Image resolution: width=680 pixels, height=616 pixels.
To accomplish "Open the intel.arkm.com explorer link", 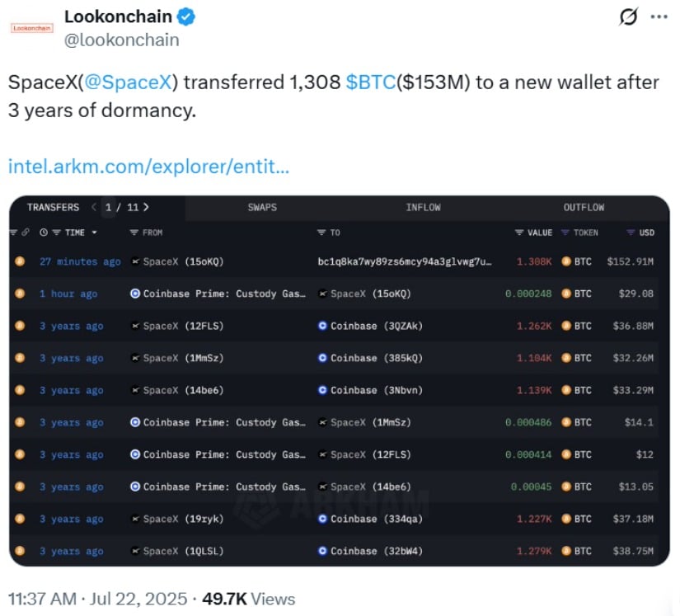I will pos(148,166).
